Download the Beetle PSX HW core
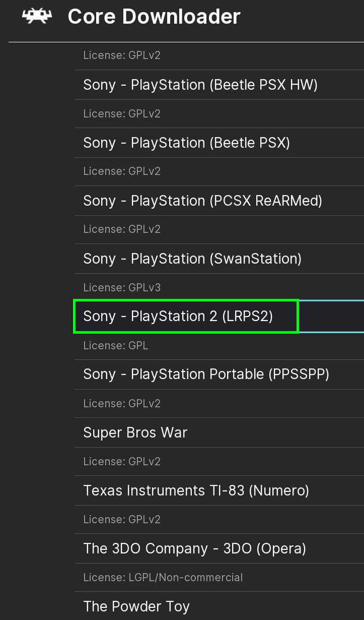364x620 pixels. [x=200, y=85]
